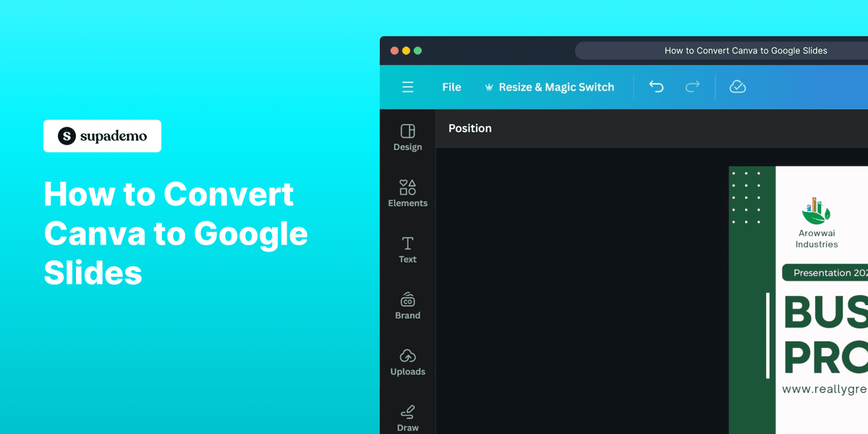
Task: Select the Draw tool
Action: coord(407,417)
